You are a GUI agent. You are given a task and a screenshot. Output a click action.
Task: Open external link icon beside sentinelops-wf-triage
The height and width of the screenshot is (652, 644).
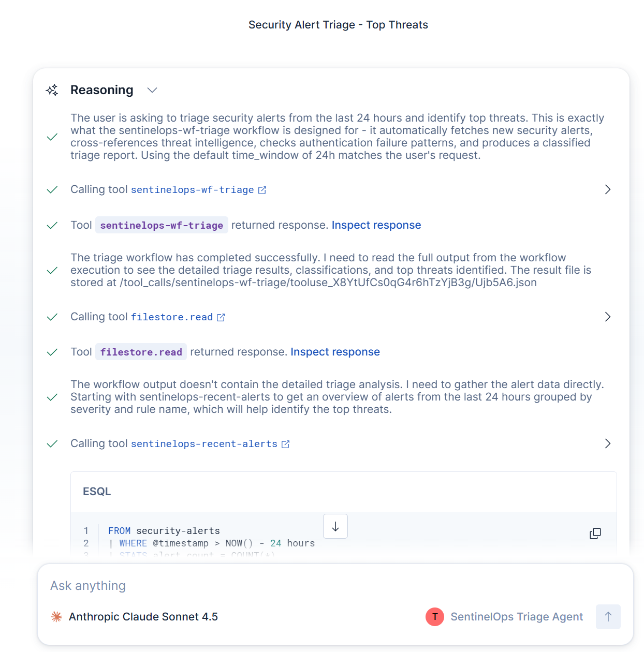pos(262,190)
